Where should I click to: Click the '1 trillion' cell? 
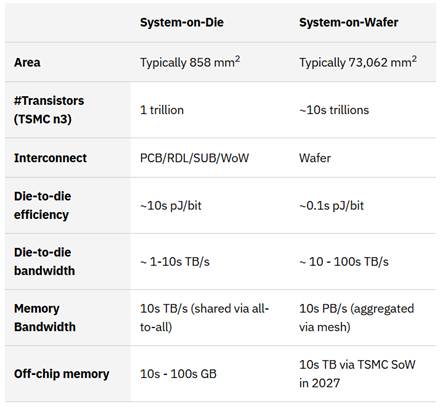(x=162, y=110)
